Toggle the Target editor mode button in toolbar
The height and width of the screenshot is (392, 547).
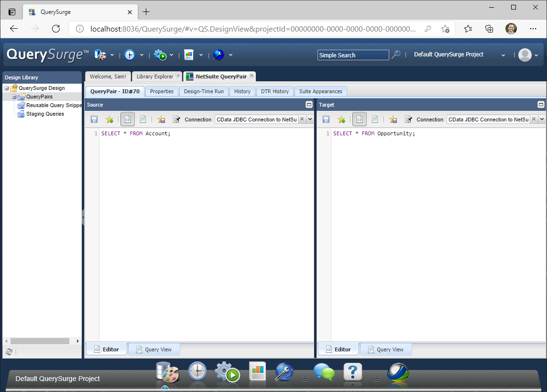[x=360, y=120]
